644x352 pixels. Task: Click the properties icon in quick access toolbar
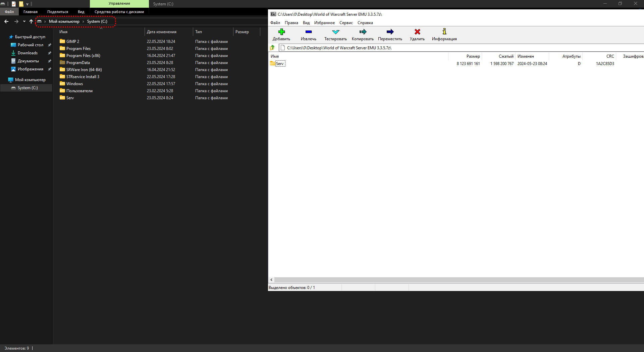pos(14,4)
